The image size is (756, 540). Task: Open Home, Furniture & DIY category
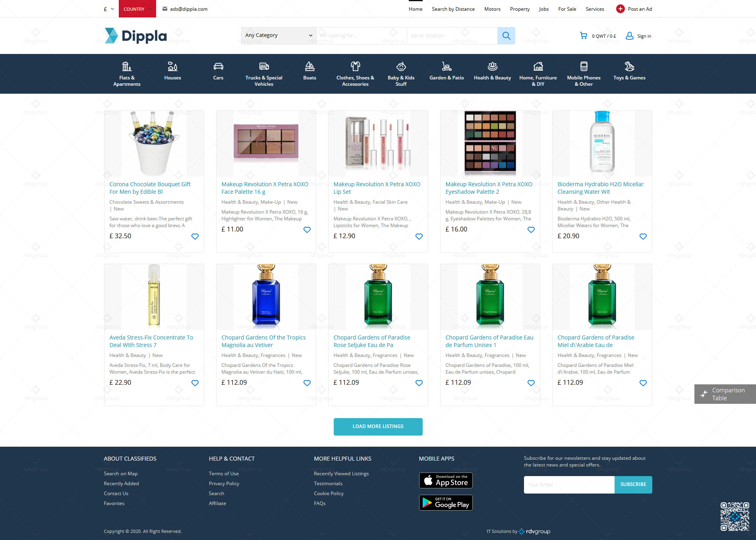pyautogui.click(x=538, y=74)
